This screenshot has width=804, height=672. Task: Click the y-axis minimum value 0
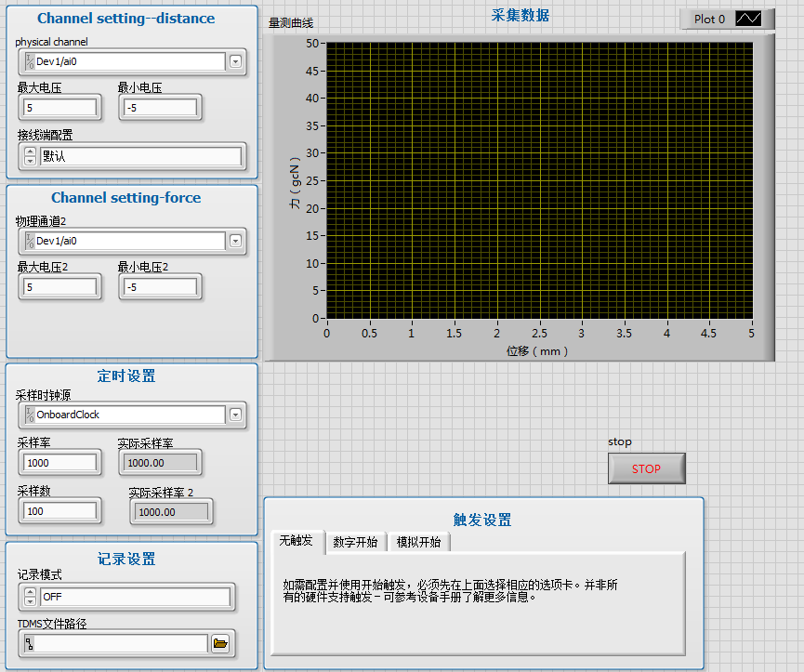click(x=316, y=318)
